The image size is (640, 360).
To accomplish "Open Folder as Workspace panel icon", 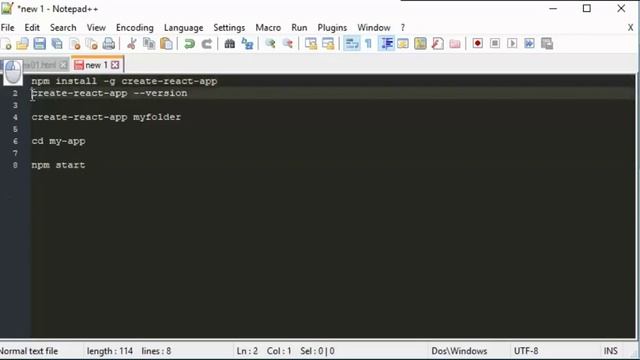I will [x=455, y=44].
